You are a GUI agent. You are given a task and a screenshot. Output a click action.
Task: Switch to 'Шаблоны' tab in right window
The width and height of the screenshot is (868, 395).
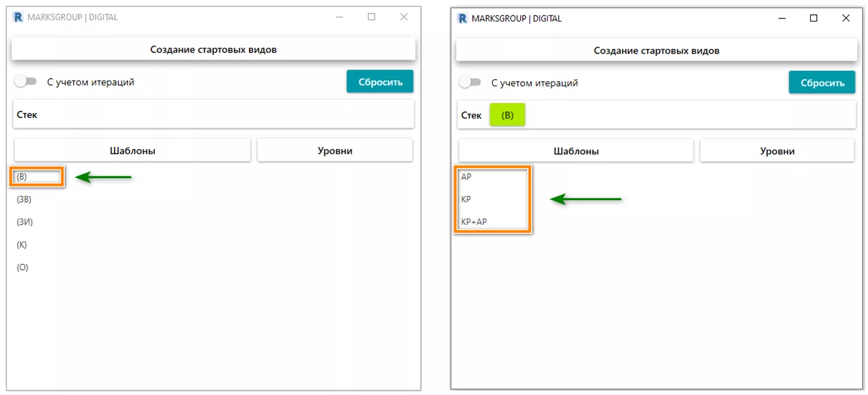pyautogui.click(x=576, y=151)
